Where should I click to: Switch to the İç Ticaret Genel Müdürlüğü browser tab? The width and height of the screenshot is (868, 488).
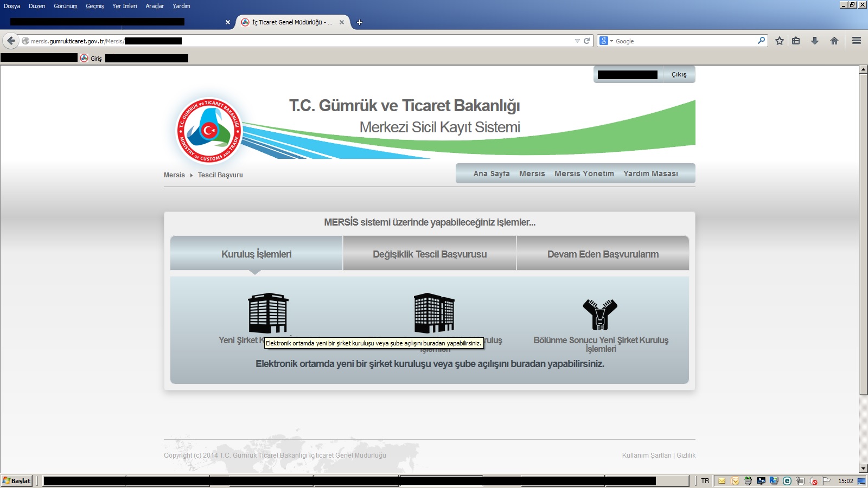pos(292,22)
